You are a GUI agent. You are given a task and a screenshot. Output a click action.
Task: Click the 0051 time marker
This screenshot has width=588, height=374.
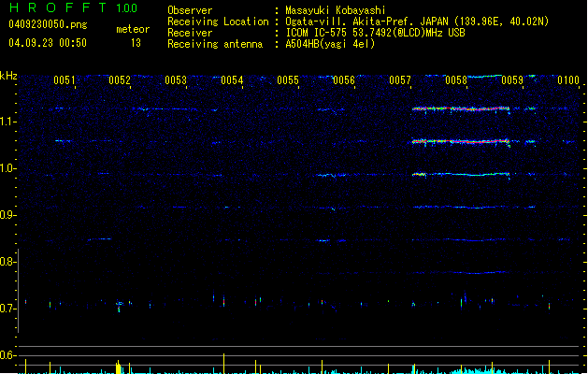point(65,80)
